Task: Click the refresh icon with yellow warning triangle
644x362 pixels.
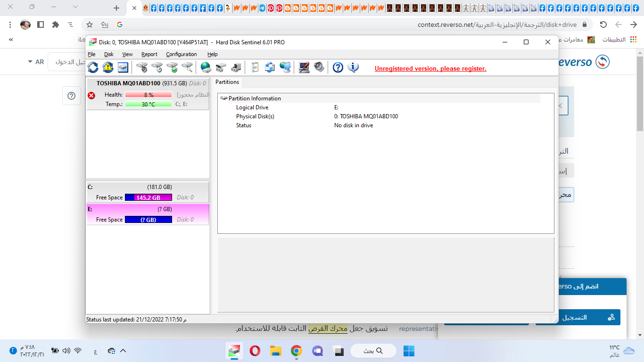Action: (x=108, y=67)
